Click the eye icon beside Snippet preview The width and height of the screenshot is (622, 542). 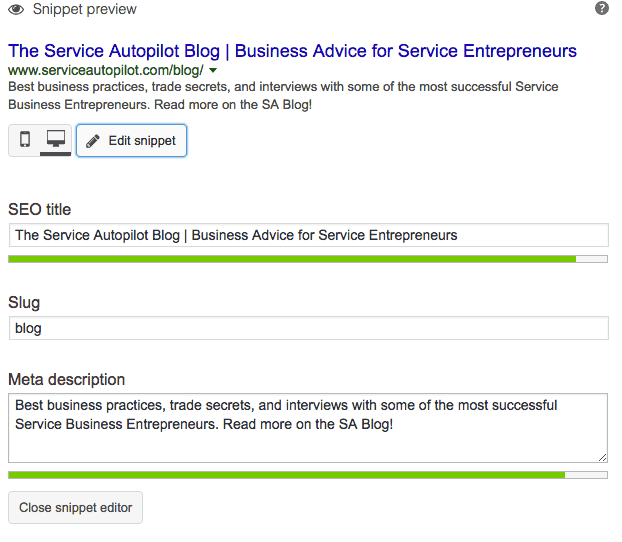tap(16, 9)
